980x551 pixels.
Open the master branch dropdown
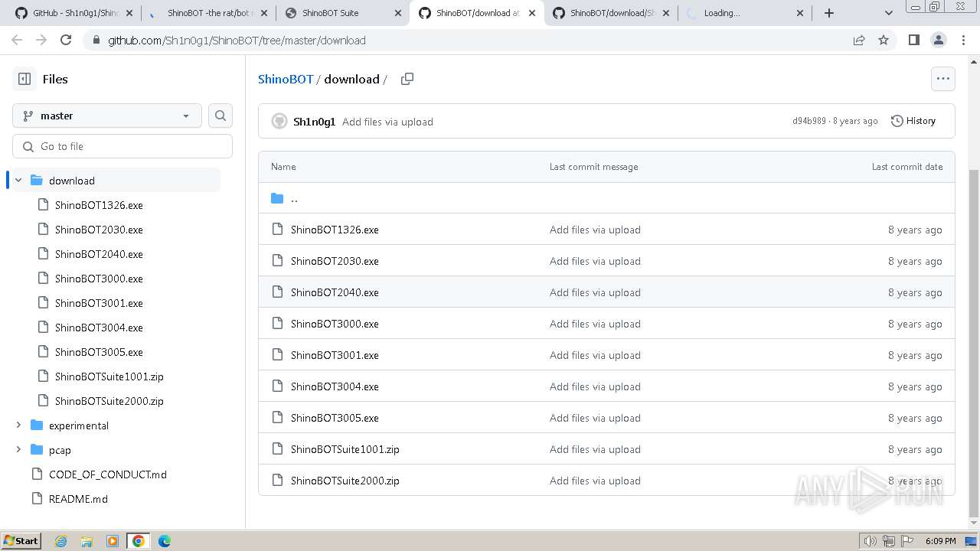coord(107,116)
